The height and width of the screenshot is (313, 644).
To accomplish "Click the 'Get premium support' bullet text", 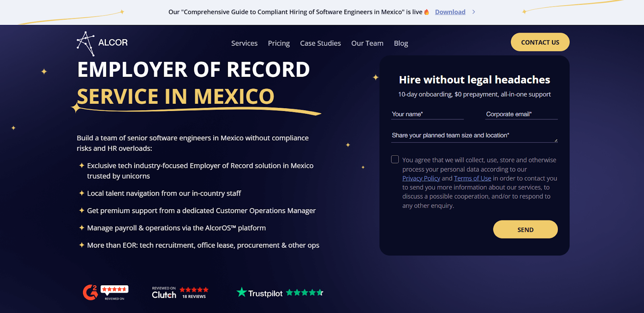I will click(x=201, y=211).
